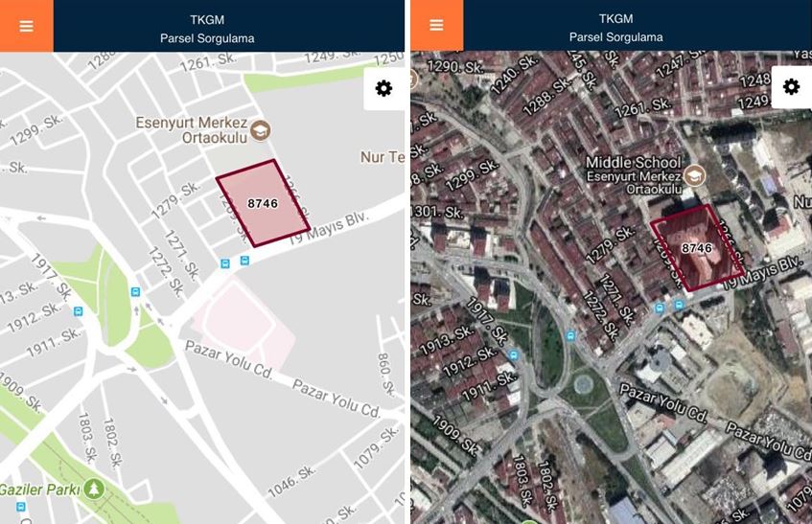Click bus stop icon near 1912. Sk. left map
The height and width of the screenshot is (524, 812).
click(79, 311)
